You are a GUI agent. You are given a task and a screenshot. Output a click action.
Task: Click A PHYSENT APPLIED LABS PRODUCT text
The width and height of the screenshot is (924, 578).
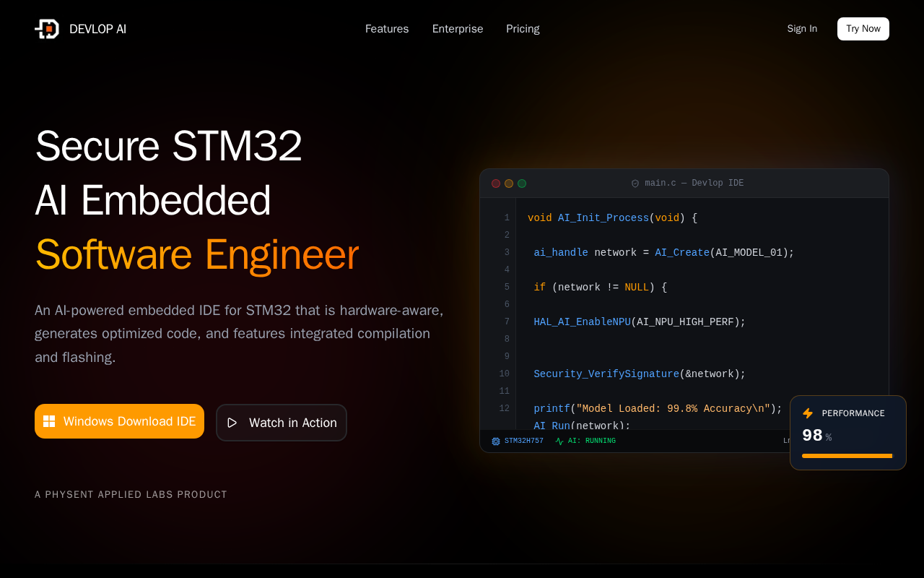[x=131, y=495]
